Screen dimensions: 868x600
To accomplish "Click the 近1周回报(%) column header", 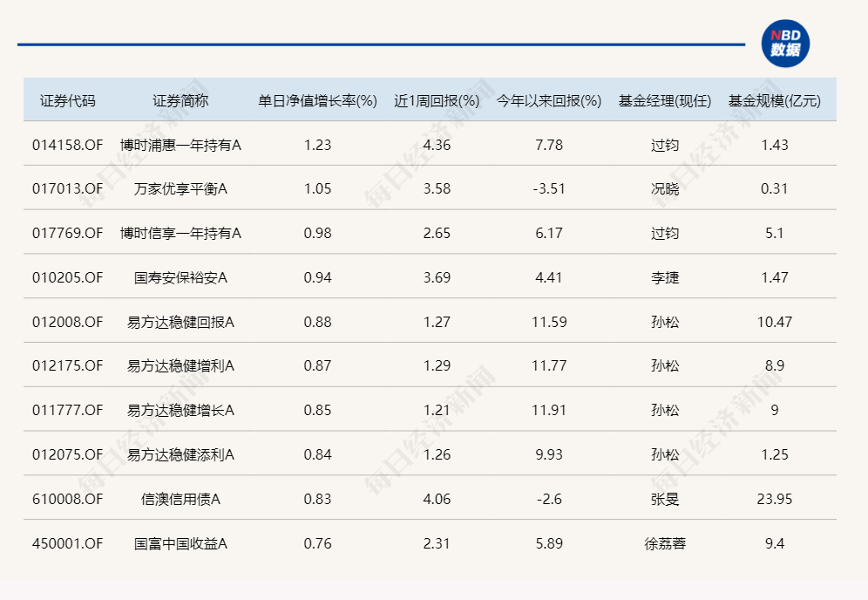I will [x=437, y=101].
